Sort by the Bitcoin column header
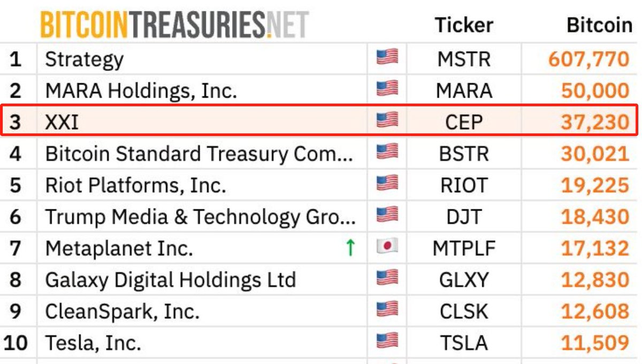This screenshot has width=642, height=364. click(x=599, y=25)
